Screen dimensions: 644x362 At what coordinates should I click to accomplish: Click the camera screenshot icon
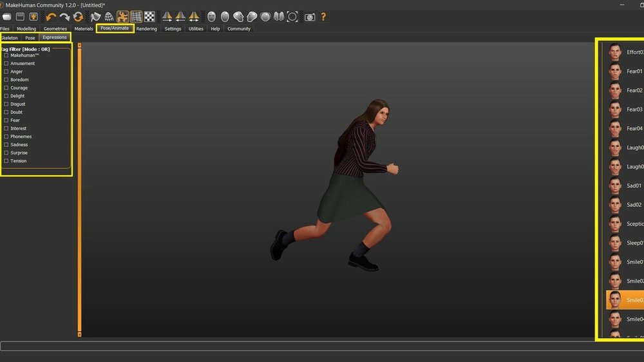click(310, 17)
